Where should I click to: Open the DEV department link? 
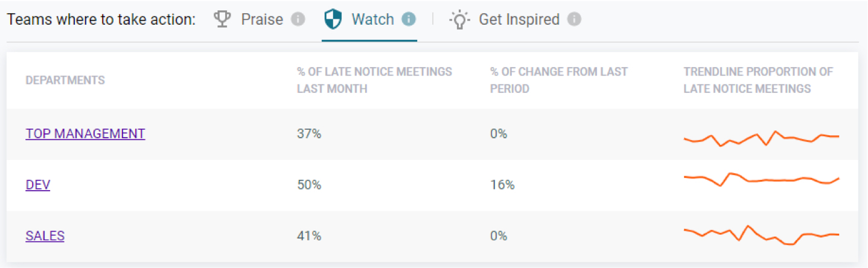pos(37,185)
